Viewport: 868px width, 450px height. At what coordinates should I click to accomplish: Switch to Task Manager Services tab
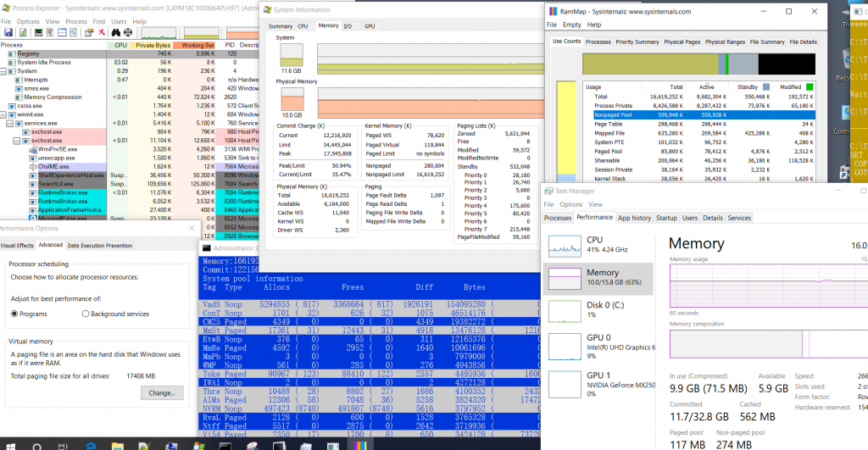coord(739,218)
